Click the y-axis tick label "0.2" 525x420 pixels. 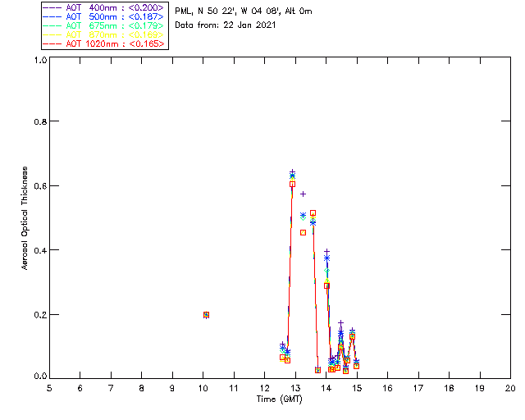(x=40, y=315)
